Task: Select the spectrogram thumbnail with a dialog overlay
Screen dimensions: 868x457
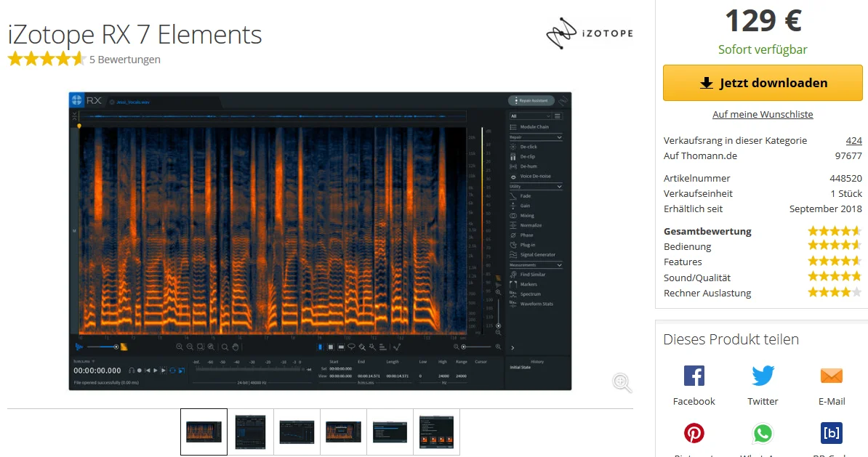Action: pyautogui.click(x=343, y=432)
